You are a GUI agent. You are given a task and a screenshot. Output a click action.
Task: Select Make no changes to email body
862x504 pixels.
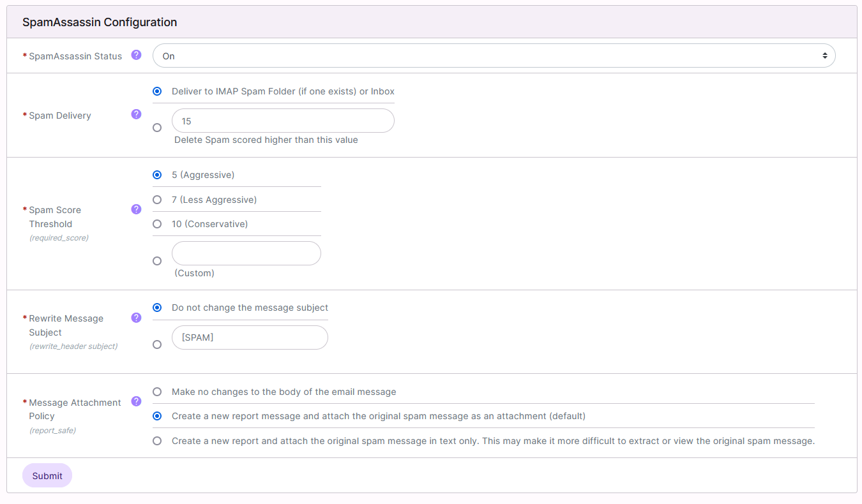tap(157, 392)
